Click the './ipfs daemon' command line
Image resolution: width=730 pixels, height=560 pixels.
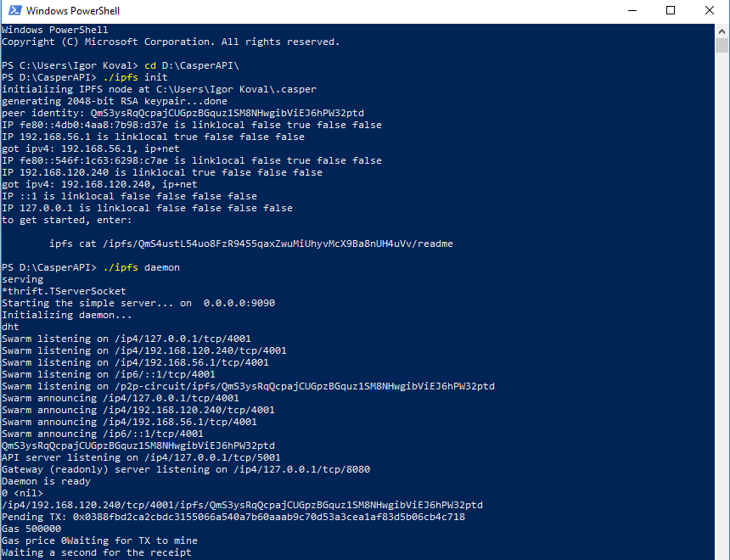[x=91, y=267]
